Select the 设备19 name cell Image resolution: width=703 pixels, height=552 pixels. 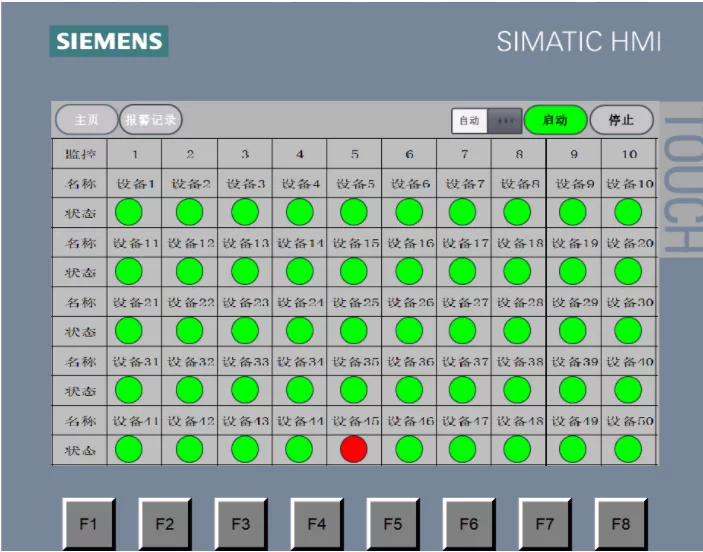(x=574, y=243)
